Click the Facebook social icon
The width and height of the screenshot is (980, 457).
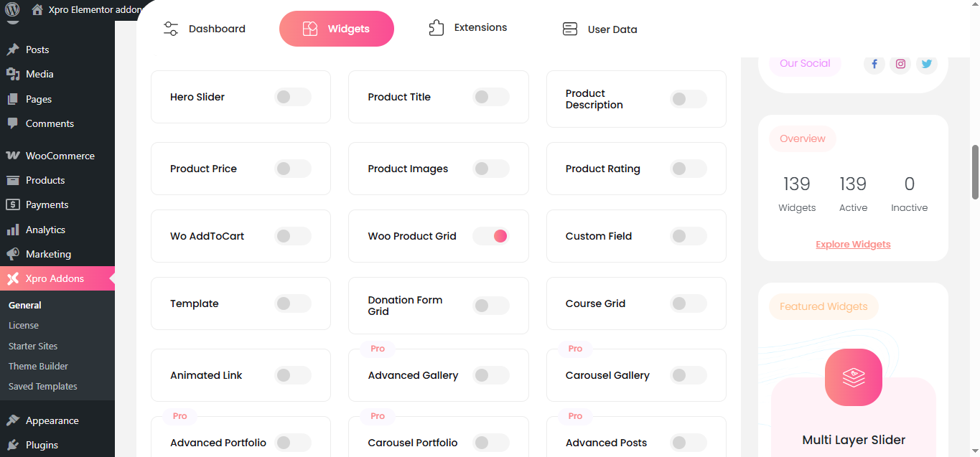874,64
